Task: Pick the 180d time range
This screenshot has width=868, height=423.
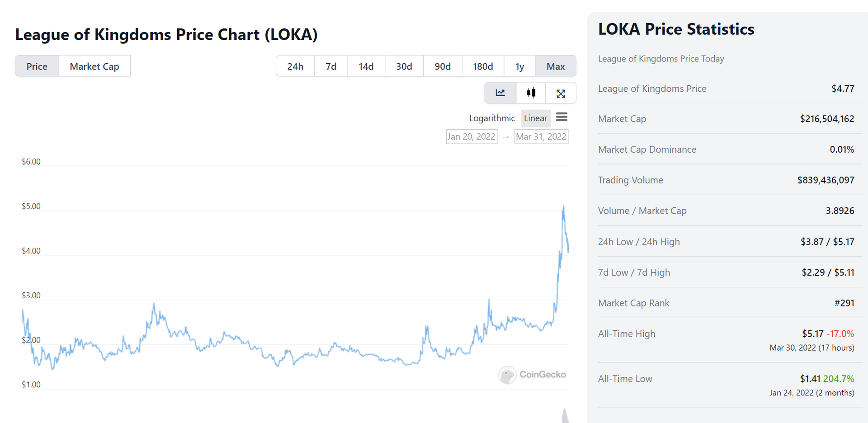Action: (x=483, y=66)
